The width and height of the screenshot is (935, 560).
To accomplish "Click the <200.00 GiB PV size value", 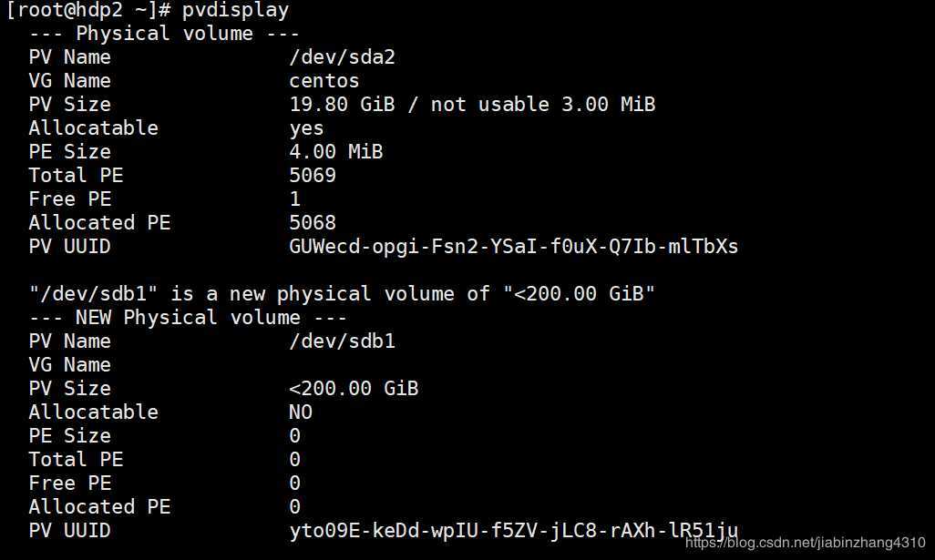I will click(354, 388).
